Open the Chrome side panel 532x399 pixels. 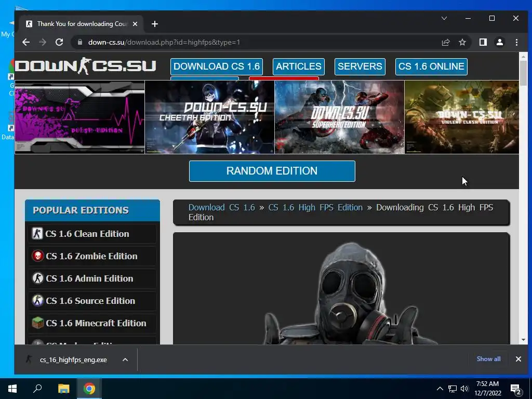point(483,42)
